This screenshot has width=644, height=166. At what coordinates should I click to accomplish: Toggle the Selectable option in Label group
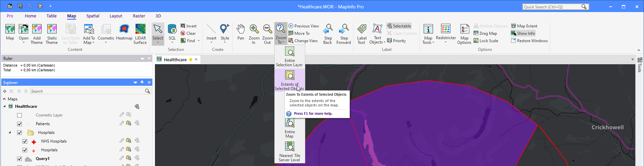point(399,26)
